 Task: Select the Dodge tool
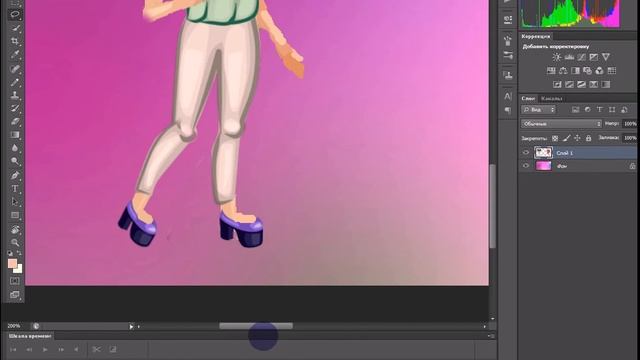[x=15, y=161]
